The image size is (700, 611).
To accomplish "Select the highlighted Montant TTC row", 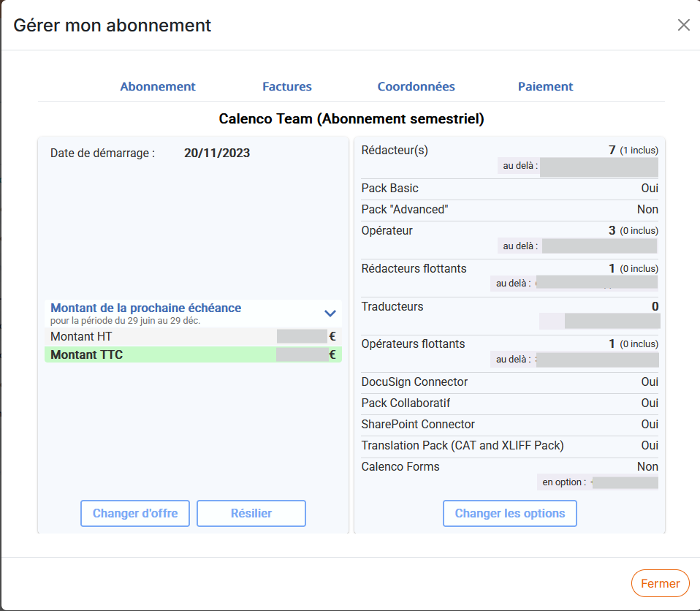I will 194,354.
